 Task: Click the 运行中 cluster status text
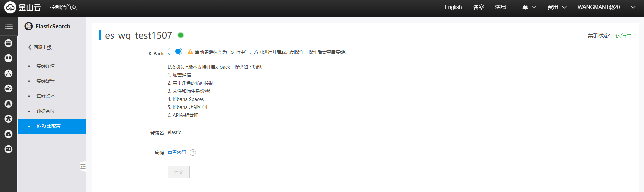point(623,36)
